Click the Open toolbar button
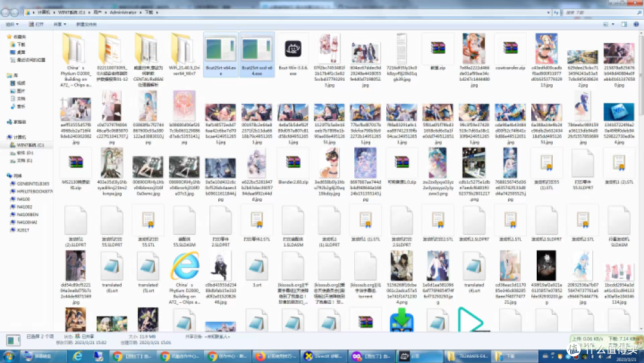 36,24
